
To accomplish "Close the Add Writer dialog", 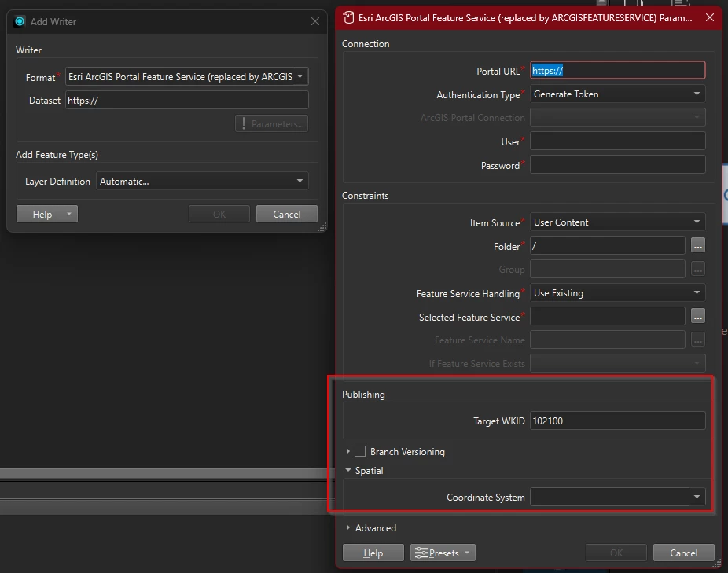I will pos(315,21).
